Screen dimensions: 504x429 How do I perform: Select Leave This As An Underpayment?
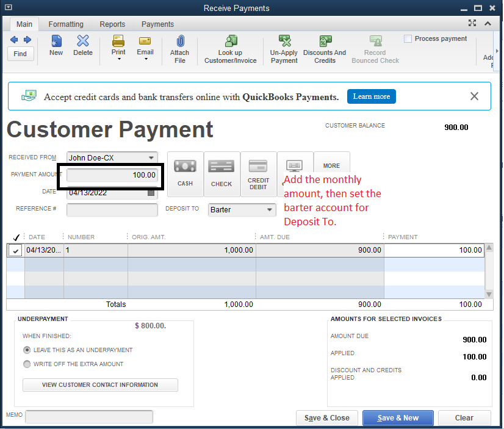tap(27, 350)
